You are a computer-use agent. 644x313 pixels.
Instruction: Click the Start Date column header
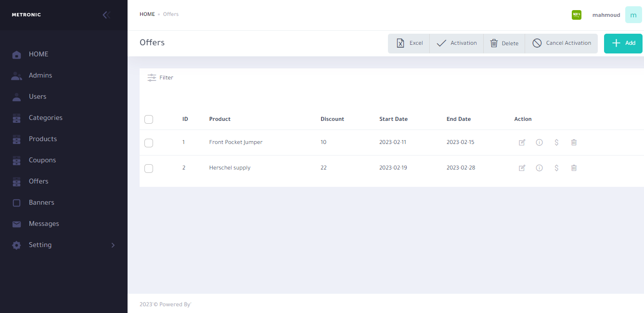pyautogui.click(x=393, y=119)
